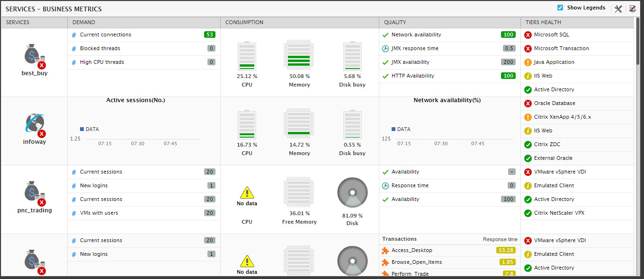Click the Network availability(%) chart title
This screenshot has width=644, height=279.
(447, 100)
